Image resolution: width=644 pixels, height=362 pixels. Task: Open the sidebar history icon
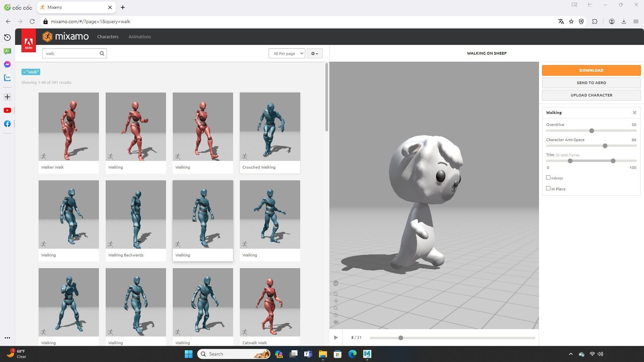point(7,38)
